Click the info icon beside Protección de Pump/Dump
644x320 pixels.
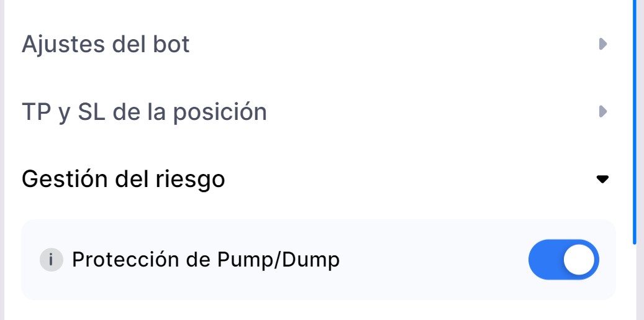coord(52,260)
